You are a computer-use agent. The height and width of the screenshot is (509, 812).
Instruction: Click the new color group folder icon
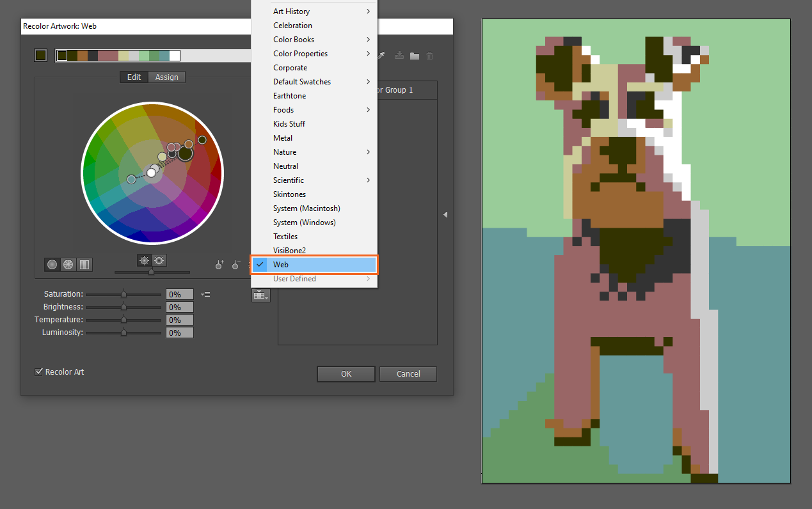415,56
